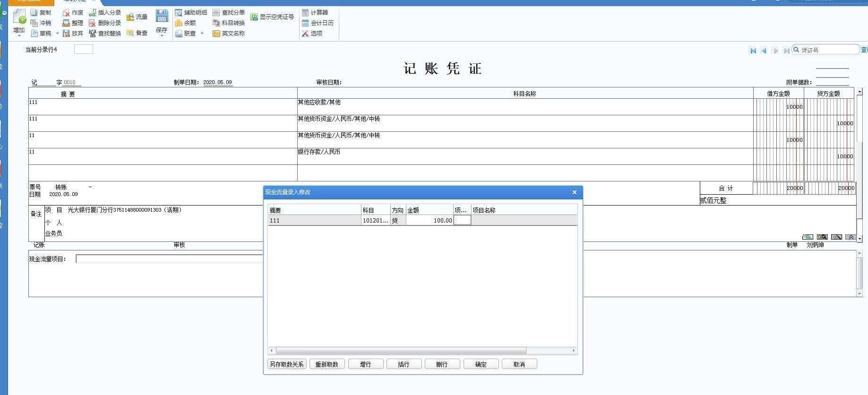Image resolution: width=868 pixels, height=395 pixels.
Task: Click the 放弃 discard toolbar icon
Action: [x=66, y=34]
